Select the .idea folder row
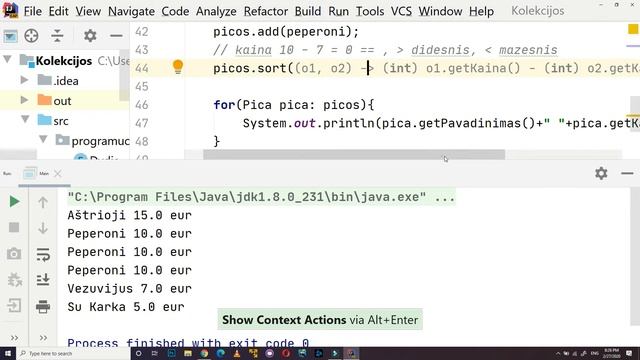 coord(64,80)
